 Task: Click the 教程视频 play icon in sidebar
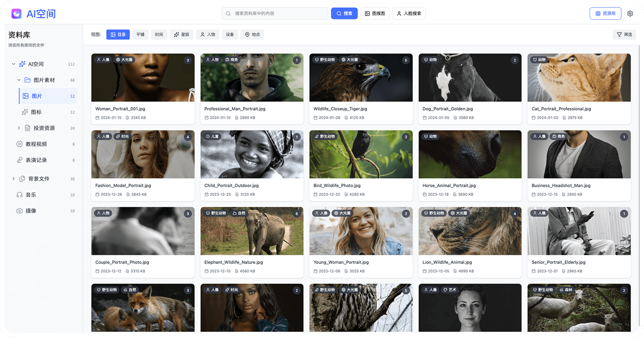pos(20,144)
